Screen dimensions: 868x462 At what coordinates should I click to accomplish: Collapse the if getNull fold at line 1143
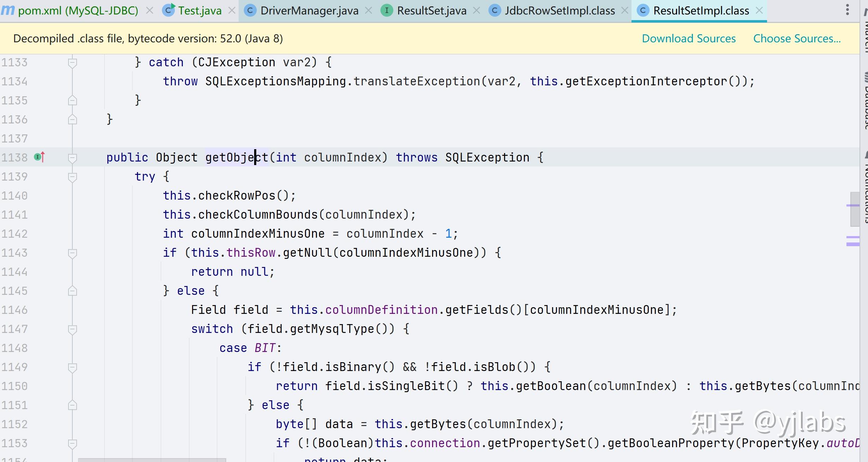72,253
